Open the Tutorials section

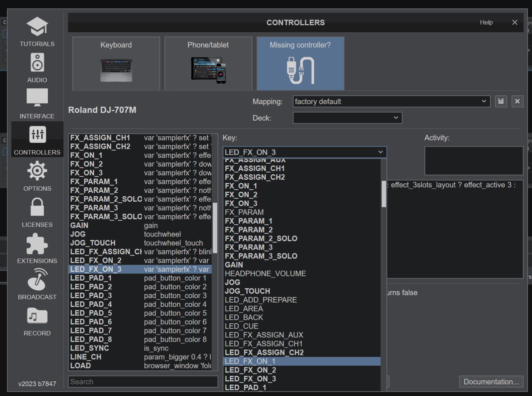click(x=37, y=32)
